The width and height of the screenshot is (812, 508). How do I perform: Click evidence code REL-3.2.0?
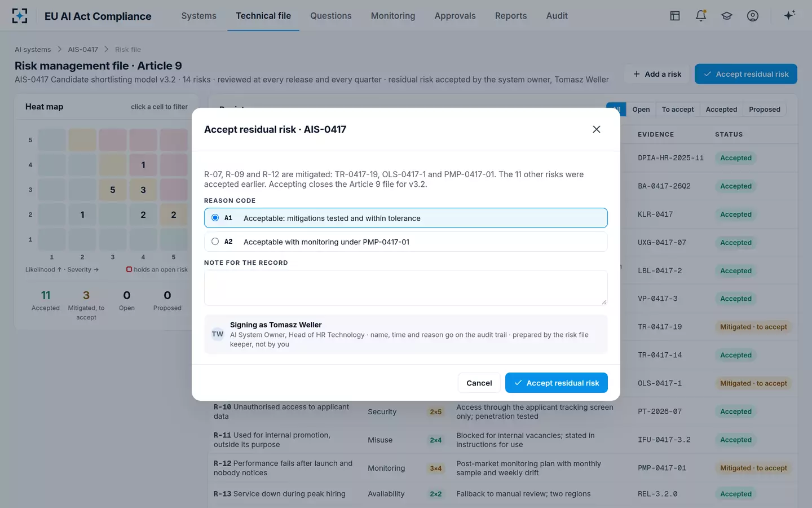[x=657, y=494]
